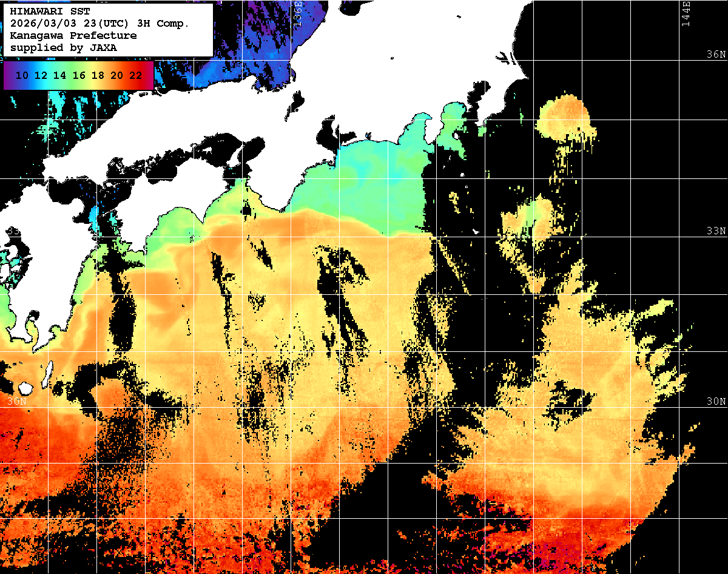Image resolution: width=728 pixels, height=574 pixels.
Task: Select the 16 degree mark on legend
Action: [79, 75]
